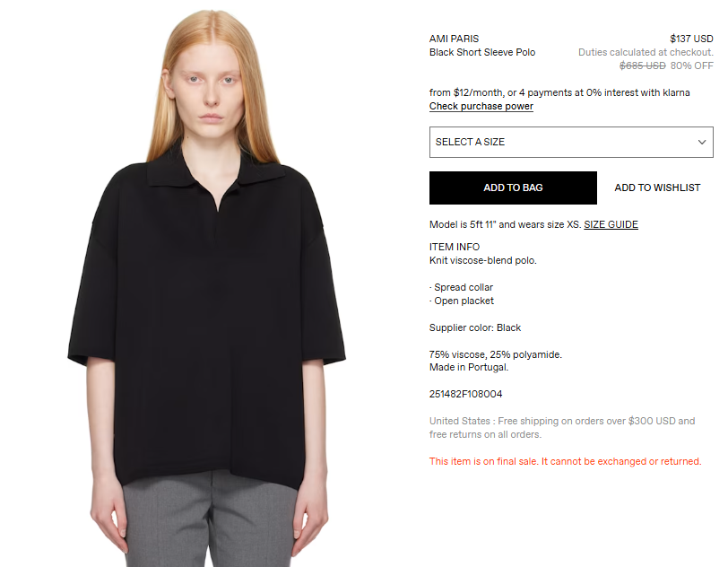
Task: Click the model height and size note
Action: (505, 224)
